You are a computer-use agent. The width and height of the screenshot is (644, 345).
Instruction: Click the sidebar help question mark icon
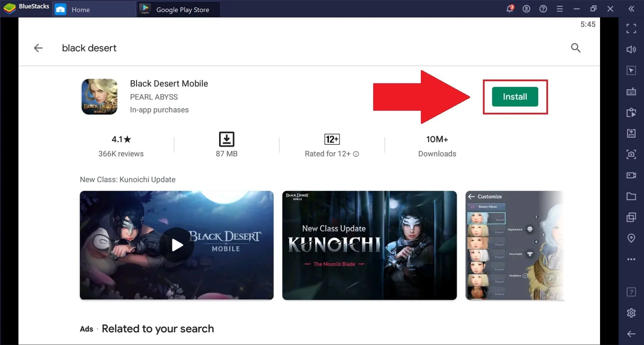631,292
